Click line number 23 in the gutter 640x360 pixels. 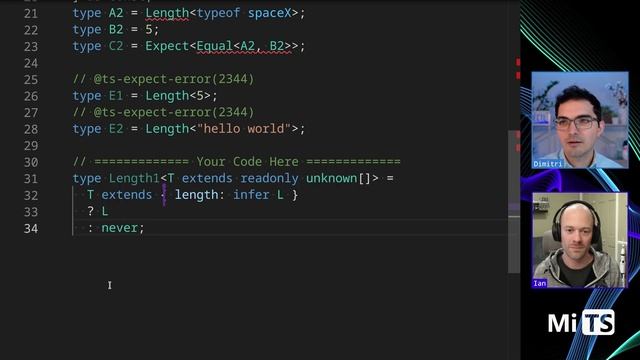coord(31,47)
